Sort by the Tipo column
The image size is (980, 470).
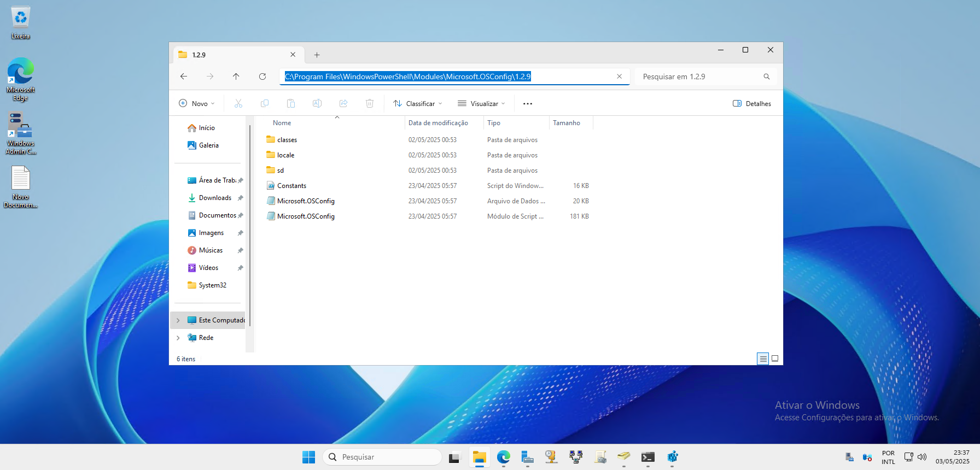(516, 123)
